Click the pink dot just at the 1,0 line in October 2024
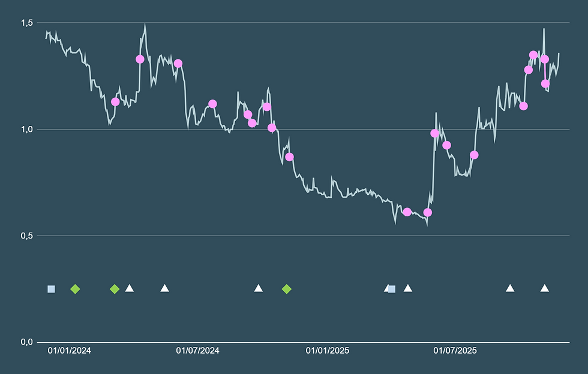 tap(272, 128)
